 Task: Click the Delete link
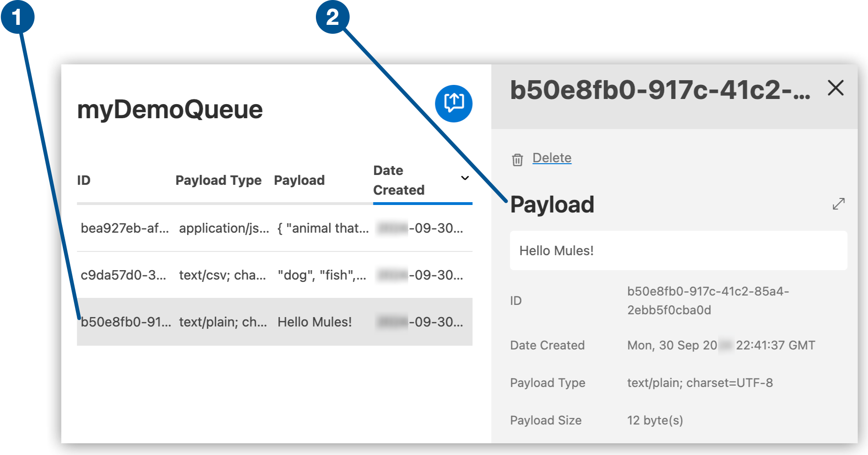(552, 158)
